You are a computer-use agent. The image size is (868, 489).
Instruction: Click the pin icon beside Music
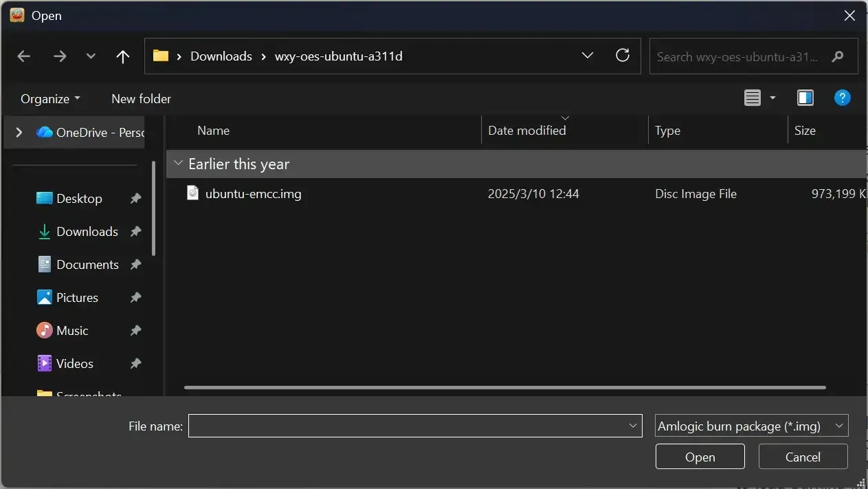click(135, 330)
